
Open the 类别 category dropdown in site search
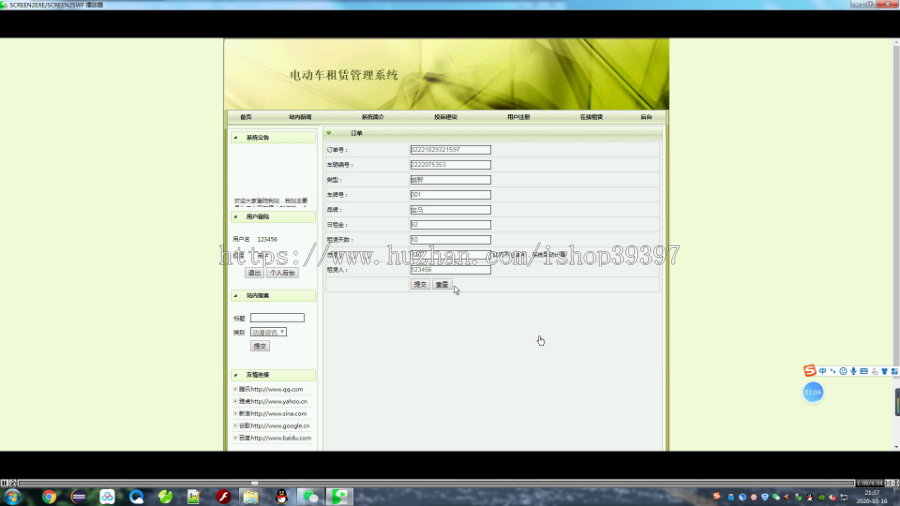pyautogui.click(x=268, y=332)
